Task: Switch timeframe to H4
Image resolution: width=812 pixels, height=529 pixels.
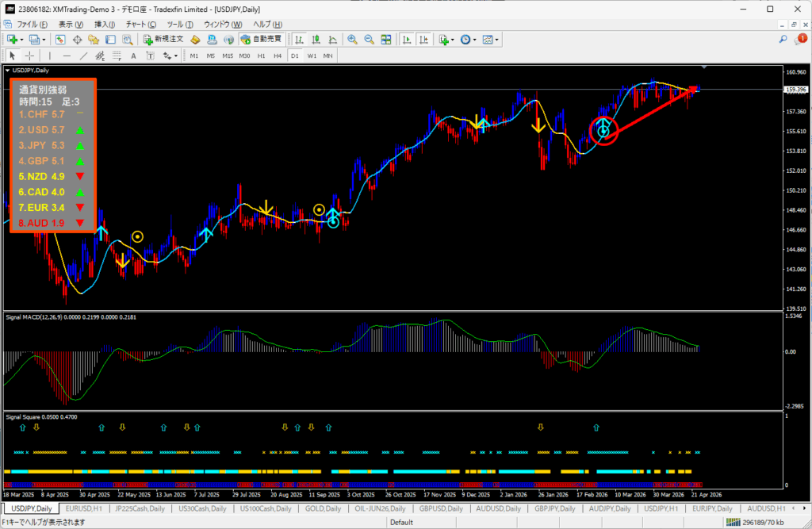Action: 278,56
